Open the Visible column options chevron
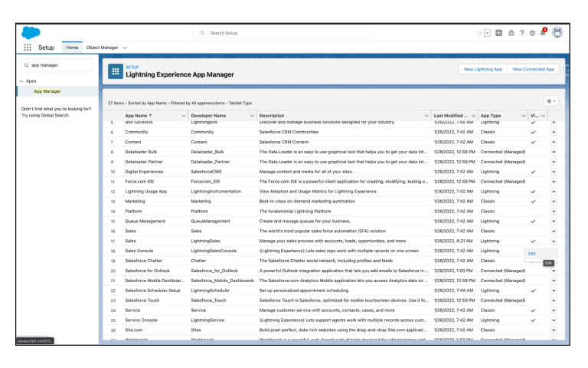The width and height of the screenshot is (588, 368). [543, 116]
